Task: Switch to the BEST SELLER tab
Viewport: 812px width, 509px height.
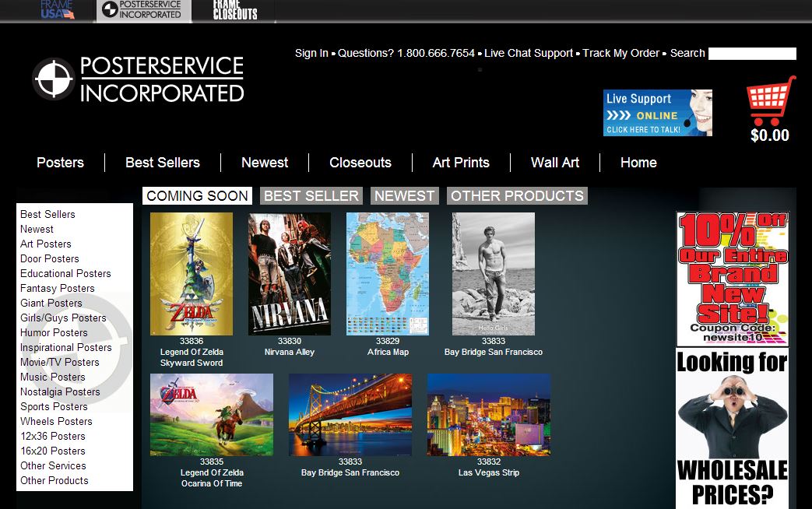Action: [311, 195]
